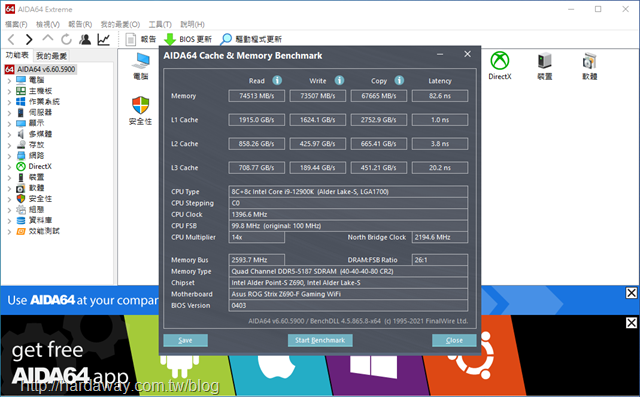640x397 pixels.
Task: Click the Write info icon in benchmark
Action: point(339,80)
